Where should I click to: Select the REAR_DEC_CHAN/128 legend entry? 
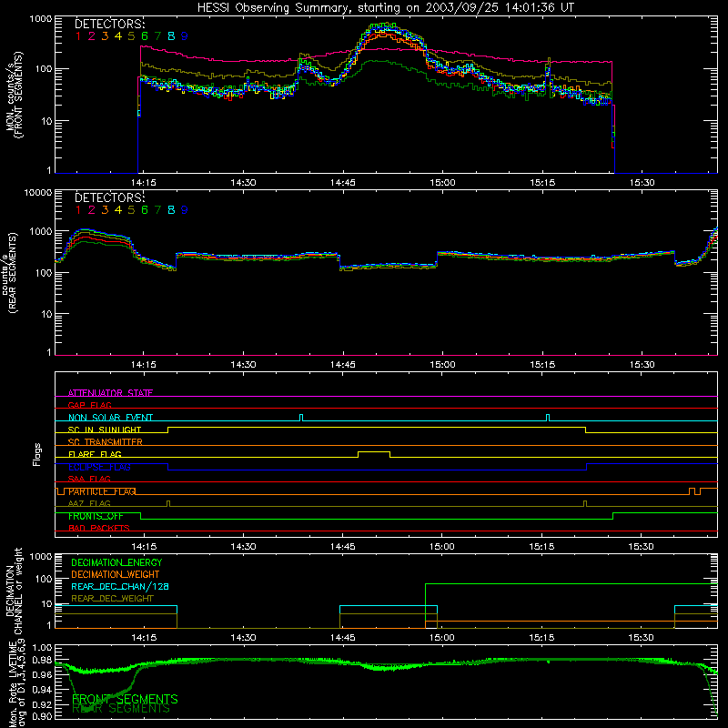(x=120, y=586)
